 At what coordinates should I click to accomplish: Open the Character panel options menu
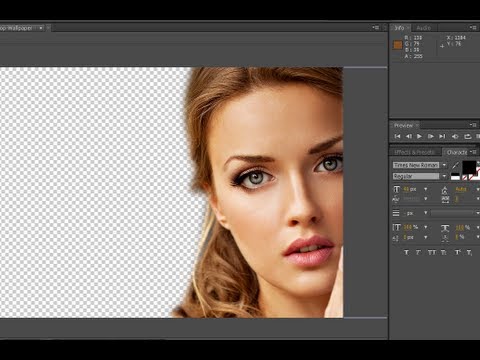473,152
